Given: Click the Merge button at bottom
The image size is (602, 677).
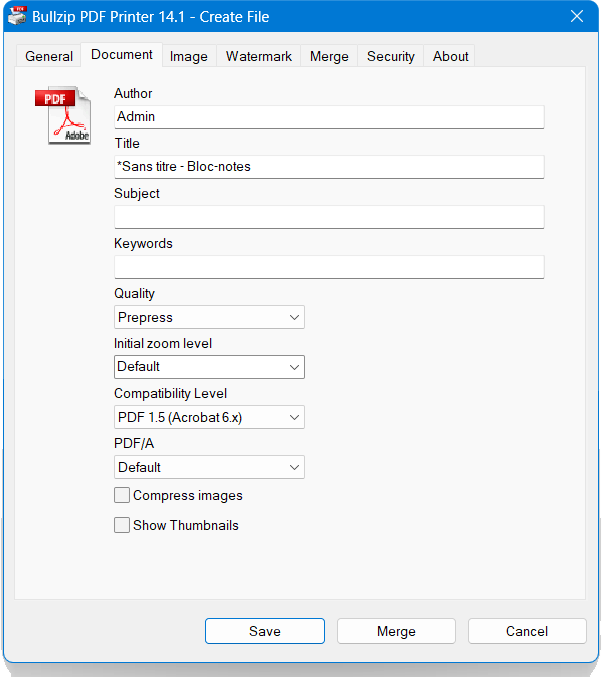Looking at the screenshot, I should pos(396,631).
